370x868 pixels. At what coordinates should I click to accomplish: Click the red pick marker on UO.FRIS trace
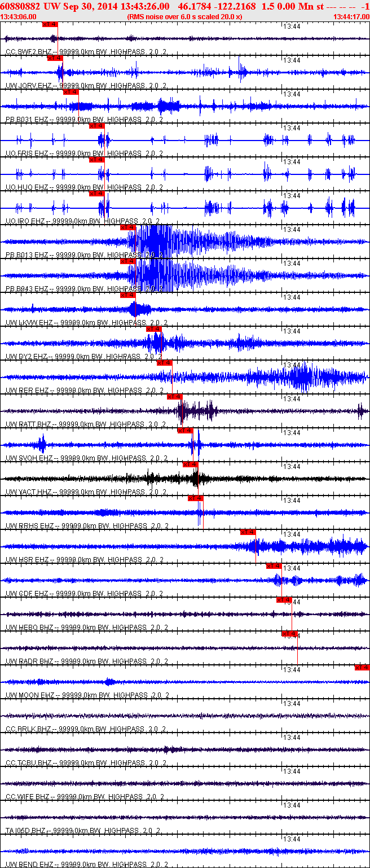[x=97, y=126]
